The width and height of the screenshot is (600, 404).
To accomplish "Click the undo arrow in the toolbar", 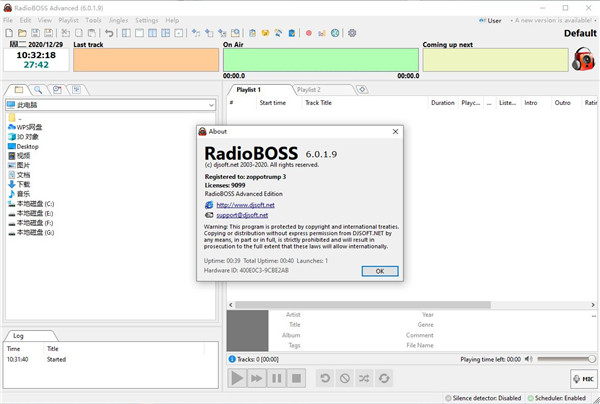I will [x=109, y=33].
